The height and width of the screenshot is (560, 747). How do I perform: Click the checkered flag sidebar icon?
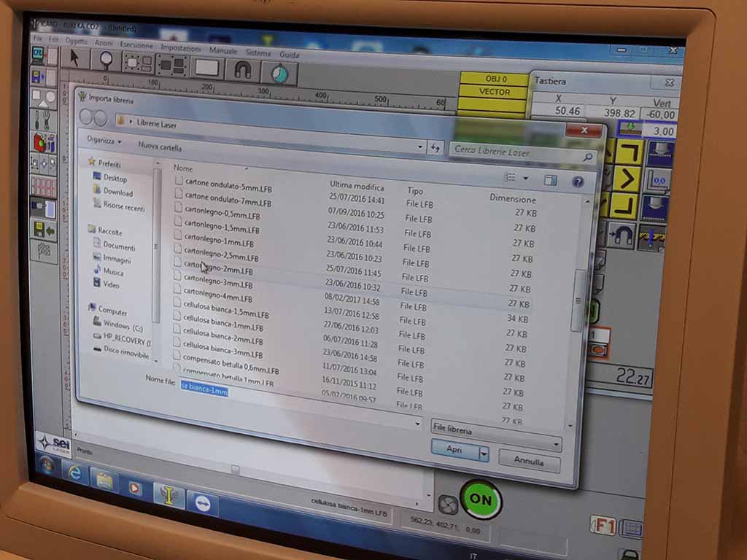tap(44, 251)
